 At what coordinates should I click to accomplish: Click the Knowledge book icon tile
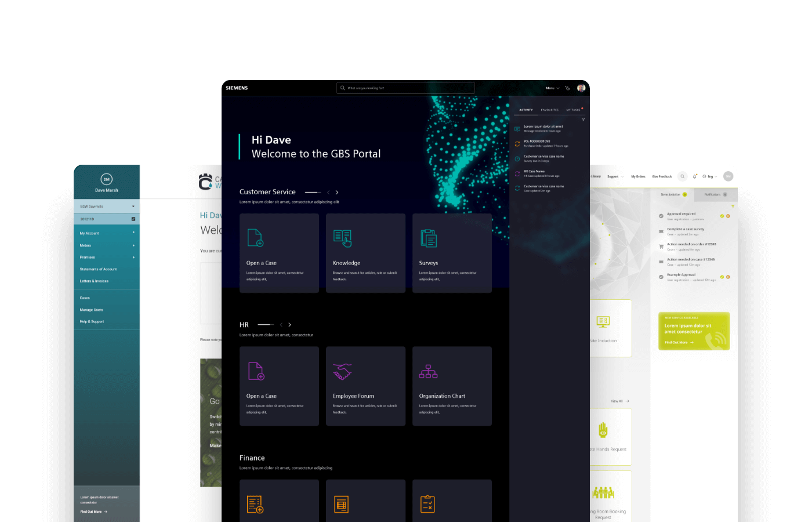[x=342, y=238]
